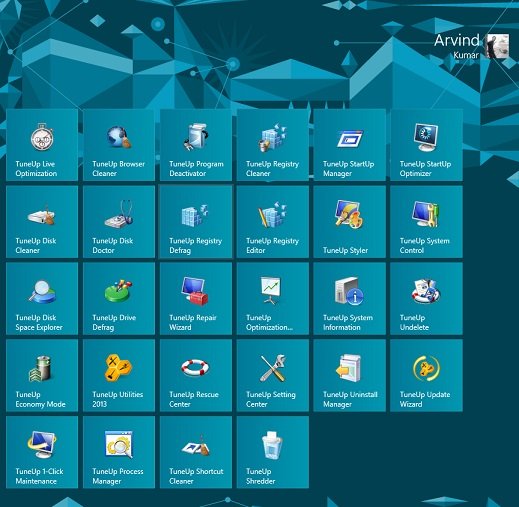Open TuneUp Repair Wizard
This screenshot has width=519, height=507.
coord(196,299)
